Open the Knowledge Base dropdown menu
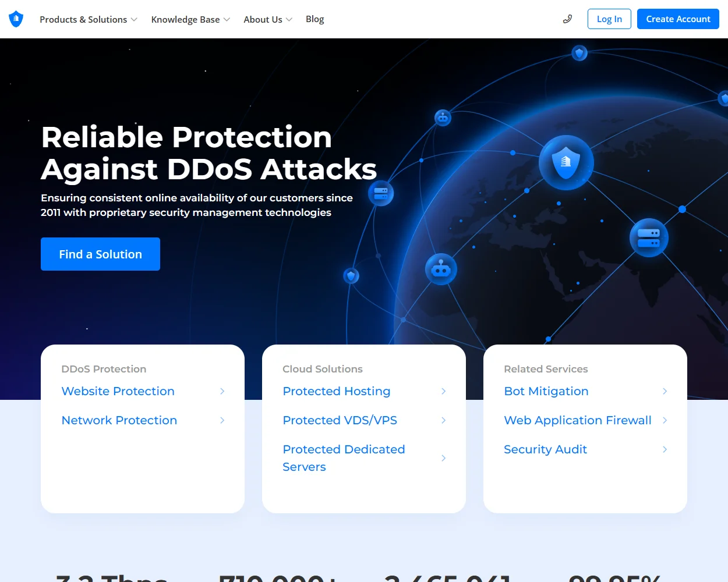 click(x=190, y=19)
